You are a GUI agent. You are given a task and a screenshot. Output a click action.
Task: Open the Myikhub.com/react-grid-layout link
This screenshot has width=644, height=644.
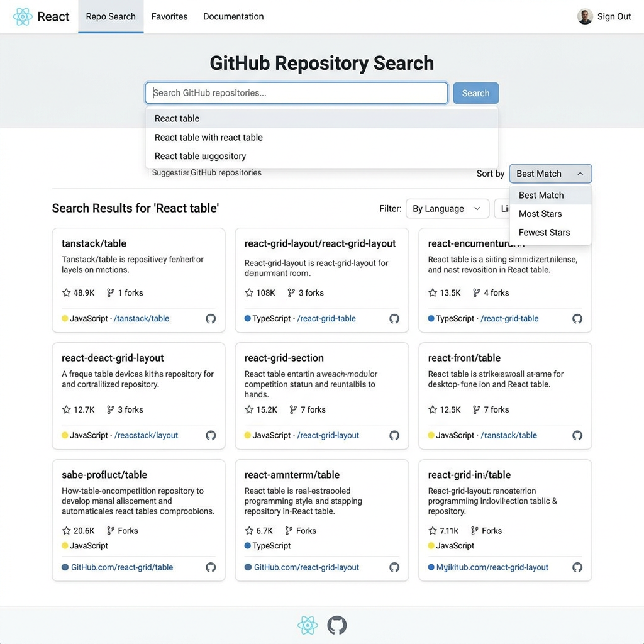(x=492, y=567)
